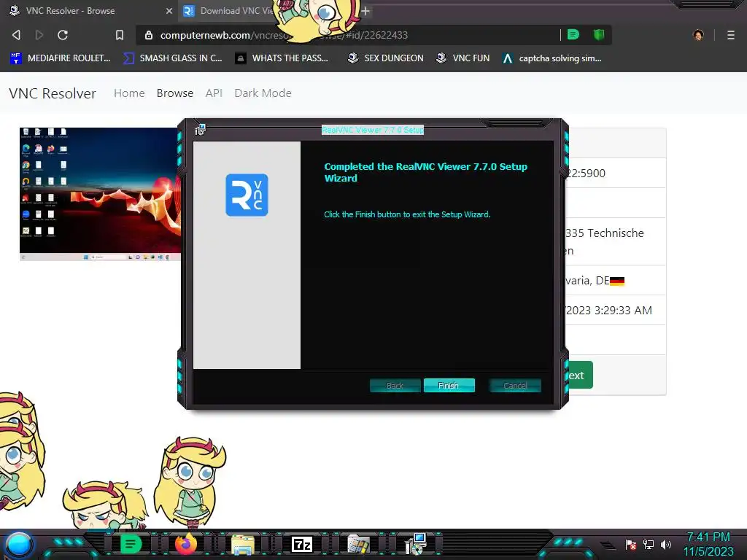
Task: Open the browser profile avatar
Action: [x=698, y=35]
